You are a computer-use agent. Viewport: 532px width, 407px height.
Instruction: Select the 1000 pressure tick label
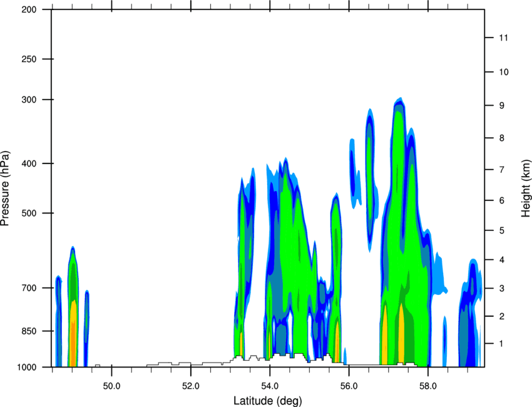pos(27,367)
